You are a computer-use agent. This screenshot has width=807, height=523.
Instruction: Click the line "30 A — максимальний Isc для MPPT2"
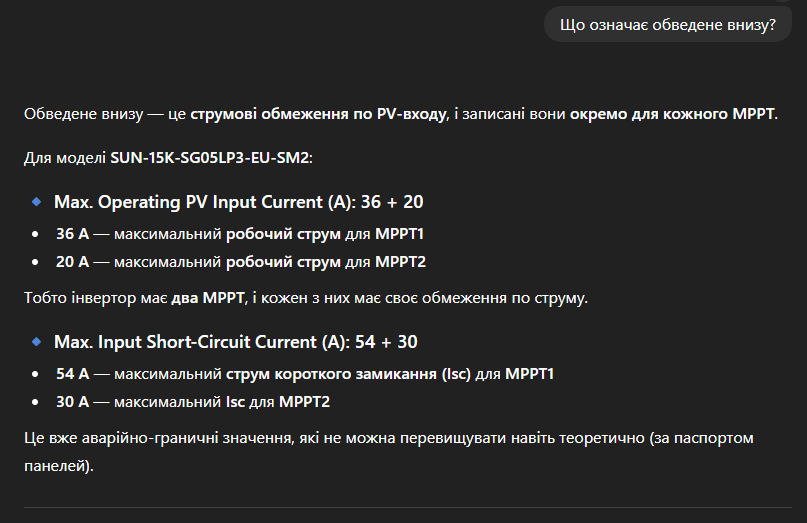[x=193, y=403]
